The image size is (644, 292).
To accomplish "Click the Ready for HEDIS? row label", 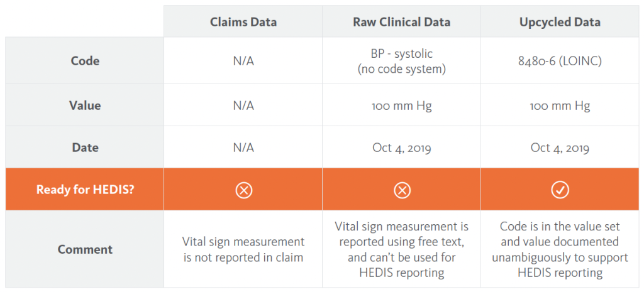I will (85, 190).
